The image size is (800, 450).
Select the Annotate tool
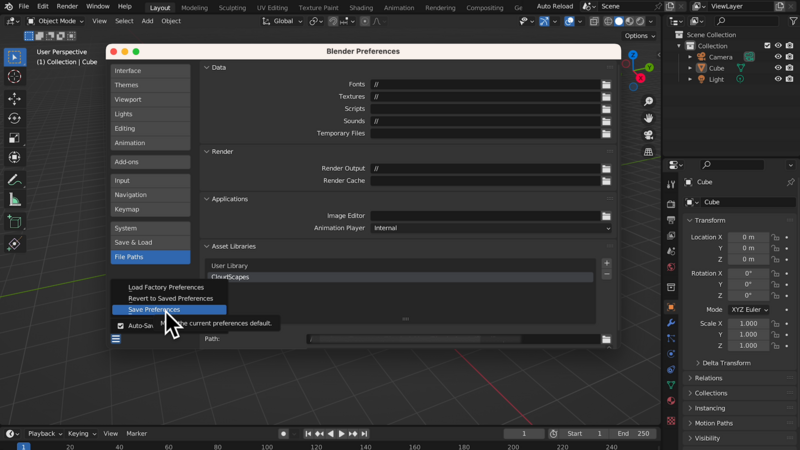[x=14, y=180]
